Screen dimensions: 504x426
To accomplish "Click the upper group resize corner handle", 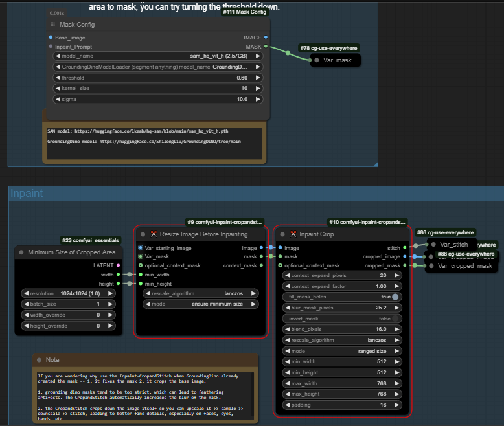I will [x=375, y=164].
